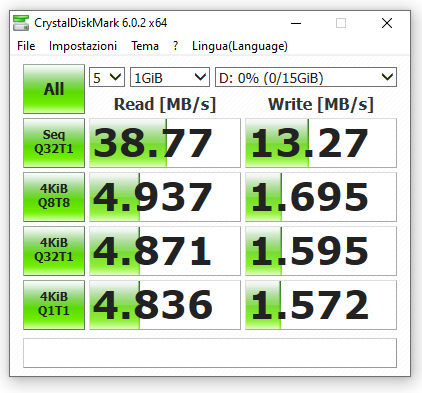Click the CrystalDiskMark app icon in title bar
Image resolution: width=422 pixels, height=393 pixels.
[x=21, y=23]
